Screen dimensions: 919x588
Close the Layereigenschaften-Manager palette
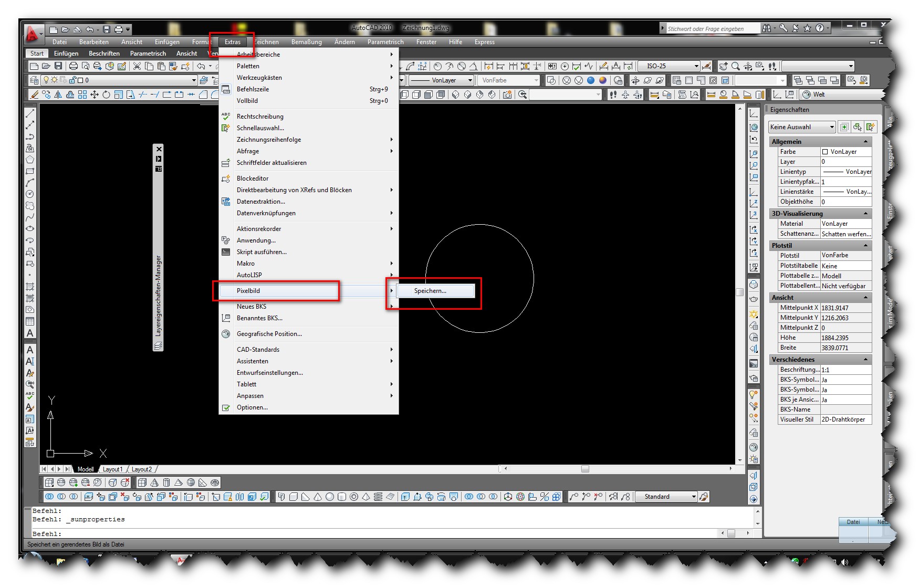pos(159,149)
